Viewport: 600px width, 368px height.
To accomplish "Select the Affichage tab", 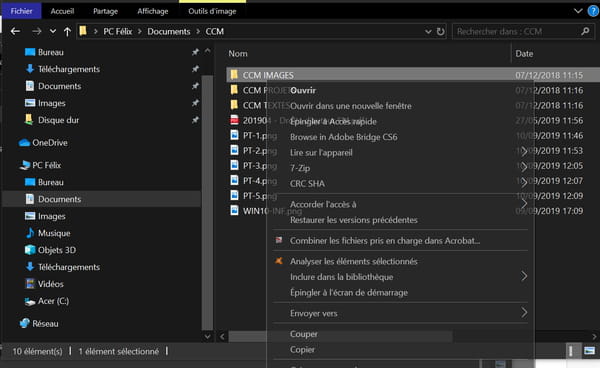I will pos(153,11).
